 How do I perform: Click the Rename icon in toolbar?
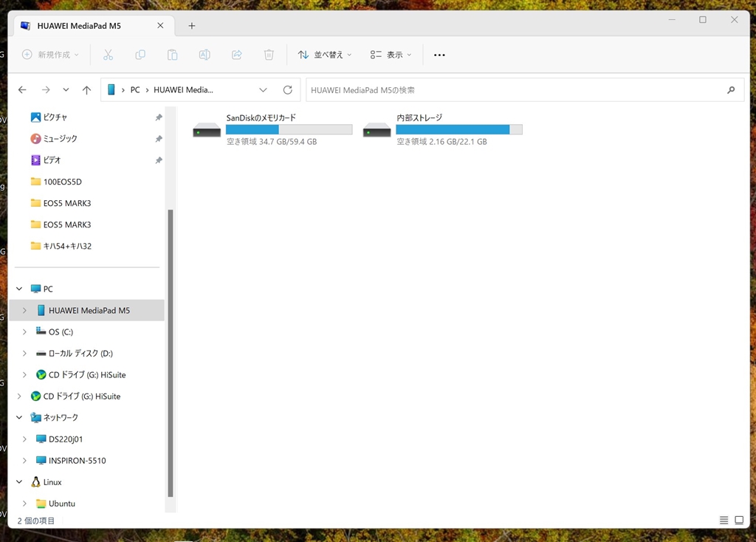point(205,55)
